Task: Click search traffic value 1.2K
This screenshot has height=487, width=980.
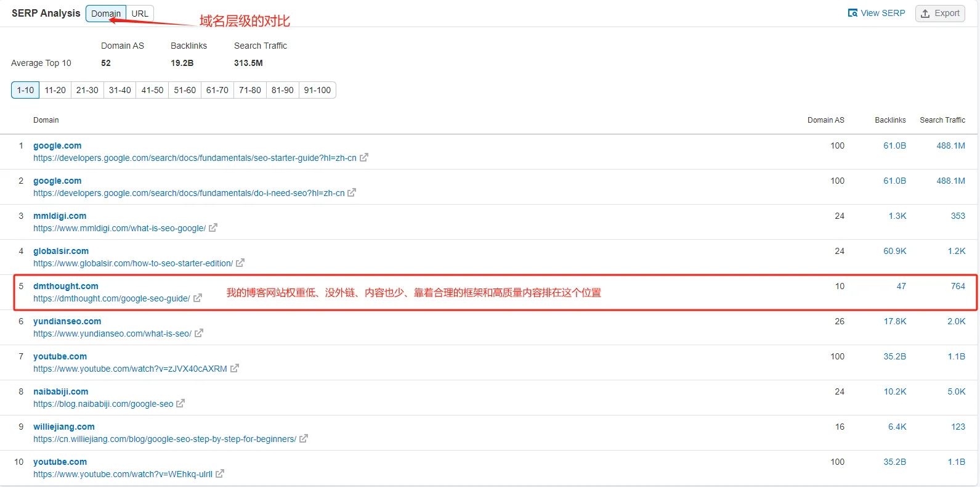Action: (x=957, y=251)
